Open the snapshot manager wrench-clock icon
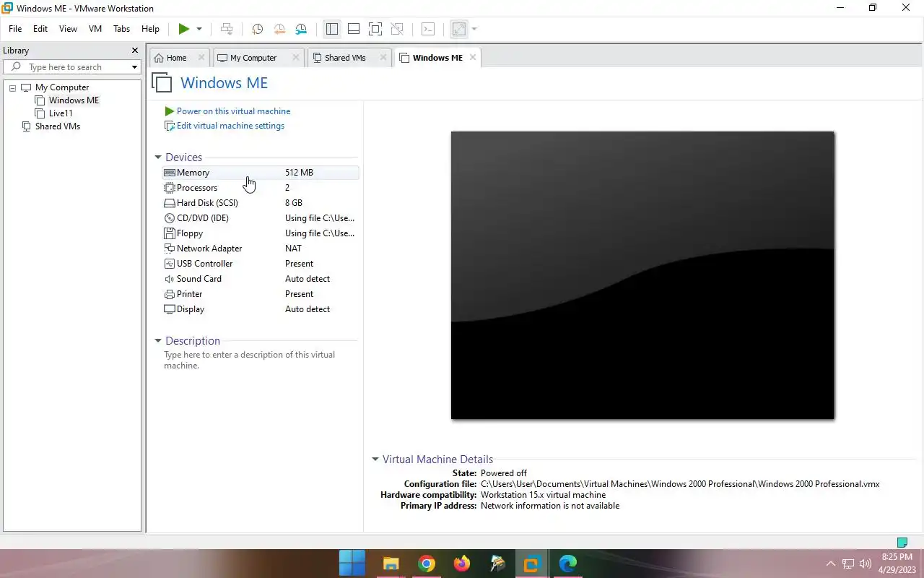Image resolution: width=924 pixels, height=578 pixels. (301, 29)
